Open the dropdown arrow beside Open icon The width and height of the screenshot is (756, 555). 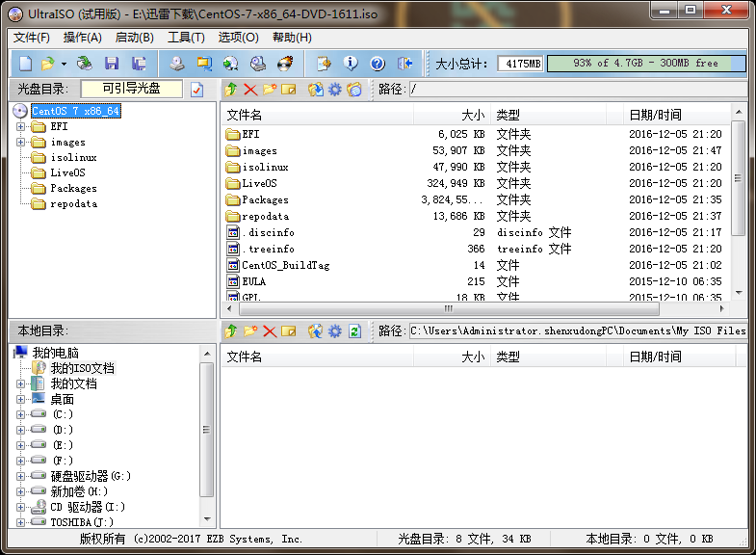[64, 64]
